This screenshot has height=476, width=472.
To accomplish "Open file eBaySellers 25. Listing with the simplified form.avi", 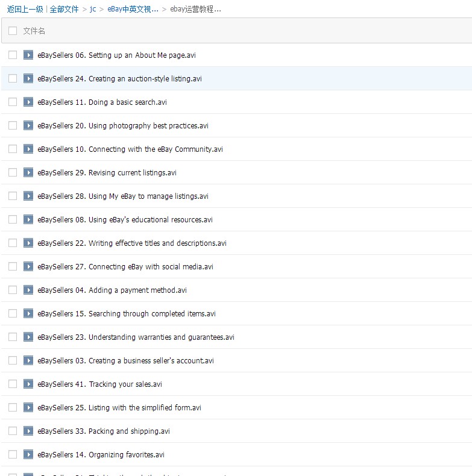I will 119,408.
